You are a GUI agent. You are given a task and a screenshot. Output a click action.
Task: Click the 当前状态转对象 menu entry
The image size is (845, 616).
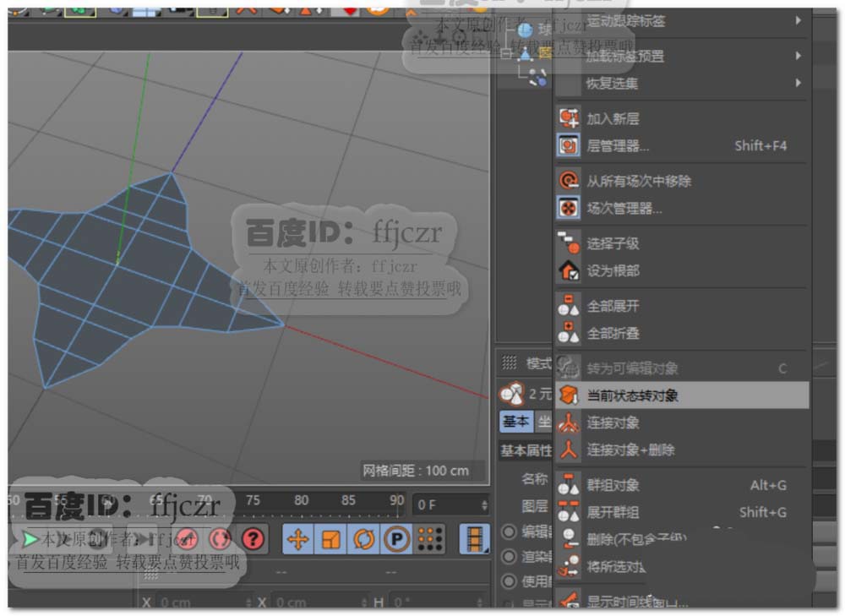632,395
